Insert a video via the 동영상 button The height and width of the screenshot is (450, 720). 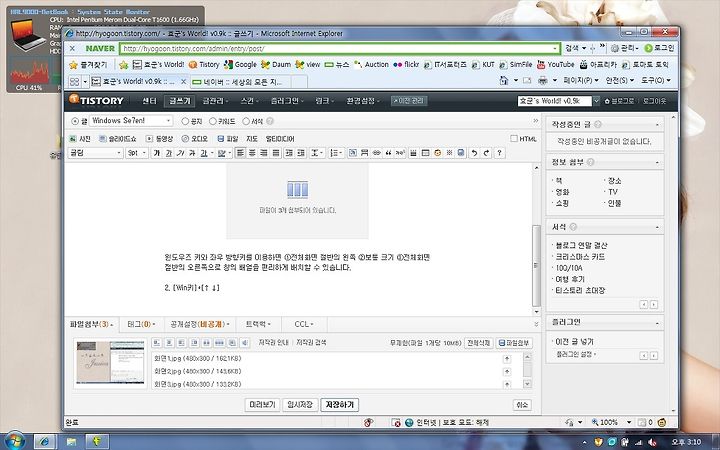(159, 139)
